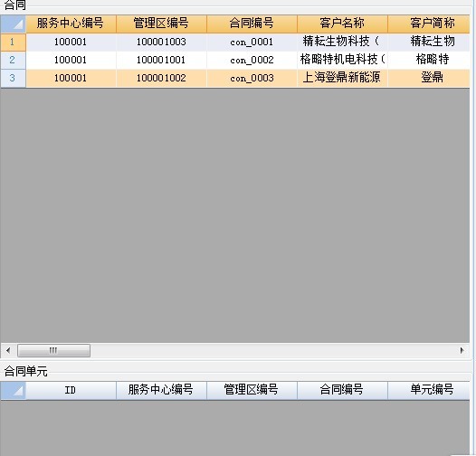
Task: Select the 上海登鼎新能源 customer cell
Action: click(x=342, y=78)
